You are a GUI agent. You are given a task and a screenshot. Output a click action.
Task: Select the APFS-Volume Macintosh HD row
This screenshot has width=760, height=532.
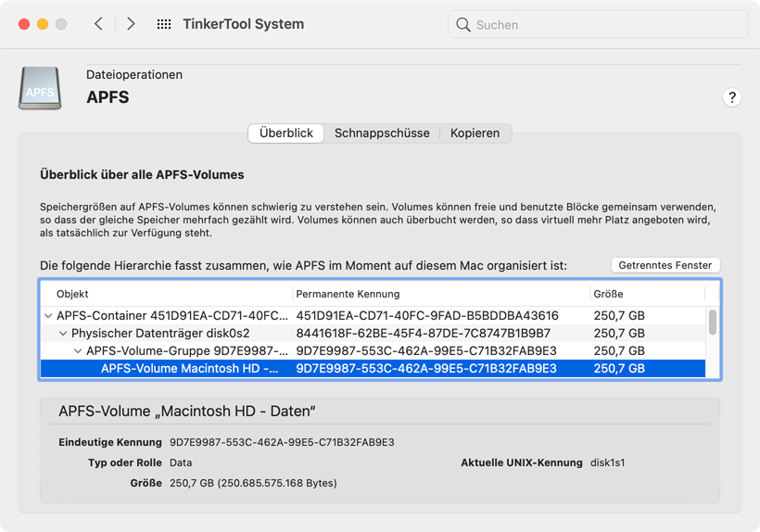(x=373, y=368)
